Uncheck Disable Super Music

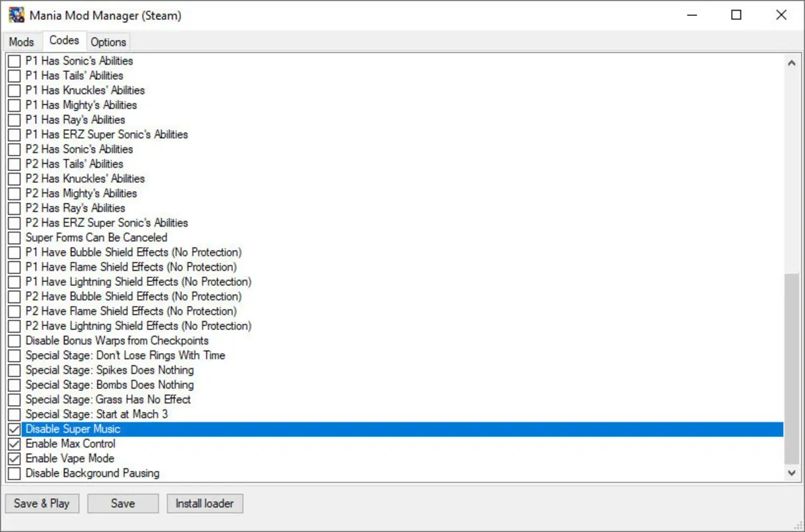[x=14, y=429]
